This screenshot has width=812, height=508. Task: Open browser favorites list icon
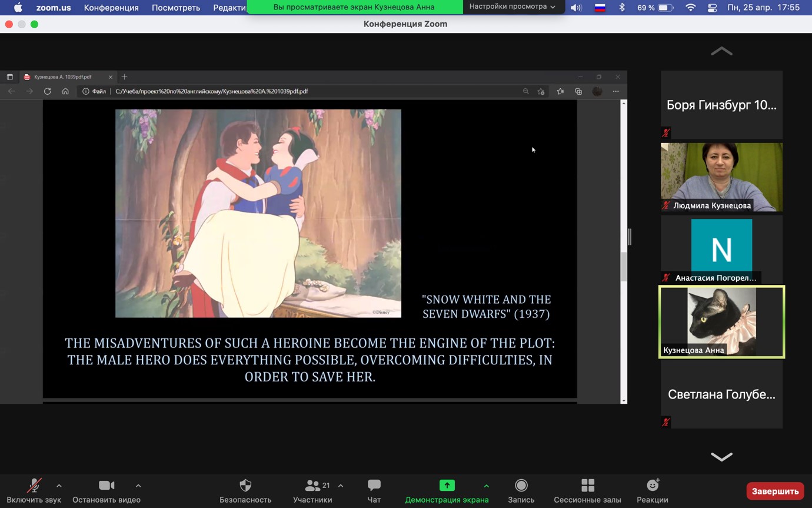point(560,91)
